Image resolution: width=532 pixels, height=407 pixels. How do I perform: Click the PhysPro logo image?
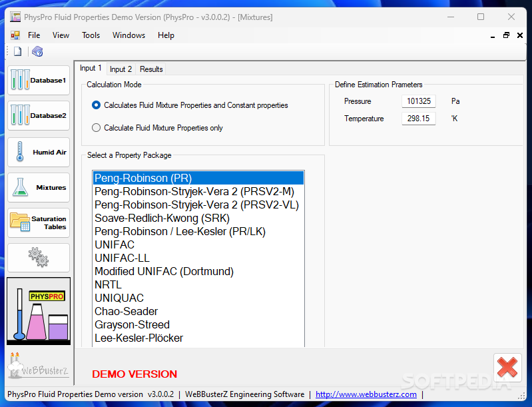pyautogui.click(x=39, y=311)
